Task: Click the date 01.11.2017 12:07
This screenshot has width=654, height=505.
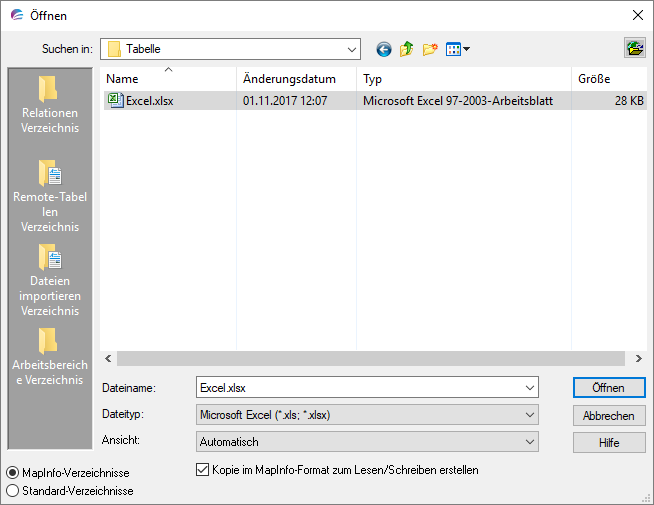Action: 285,101
